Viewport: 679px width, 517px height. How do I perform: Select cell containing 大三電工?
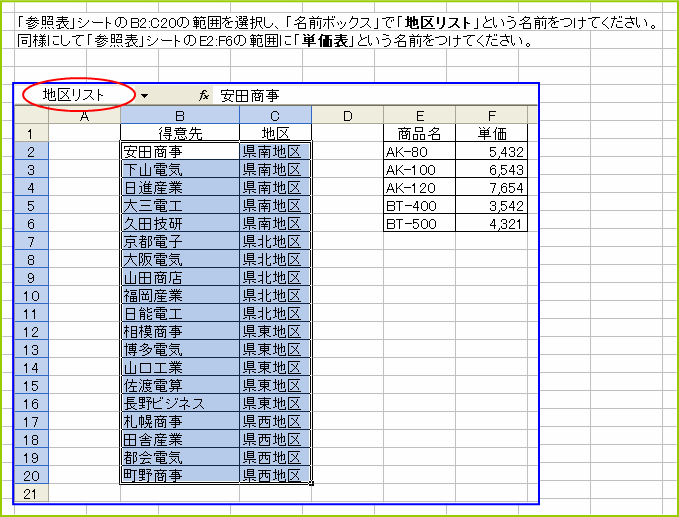(x=180, y=205)
